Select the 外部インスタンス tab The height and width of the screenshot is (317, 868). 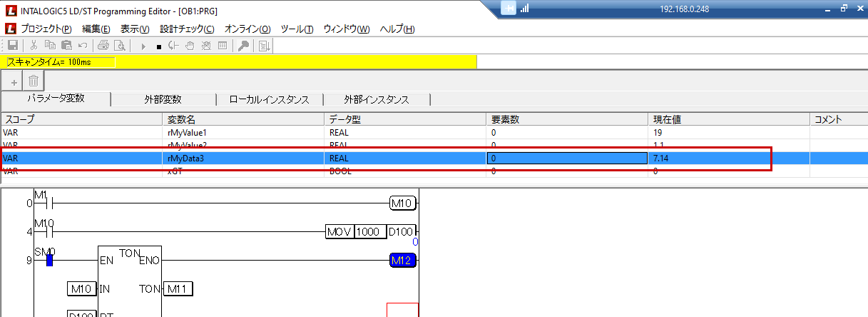point(376,99)
